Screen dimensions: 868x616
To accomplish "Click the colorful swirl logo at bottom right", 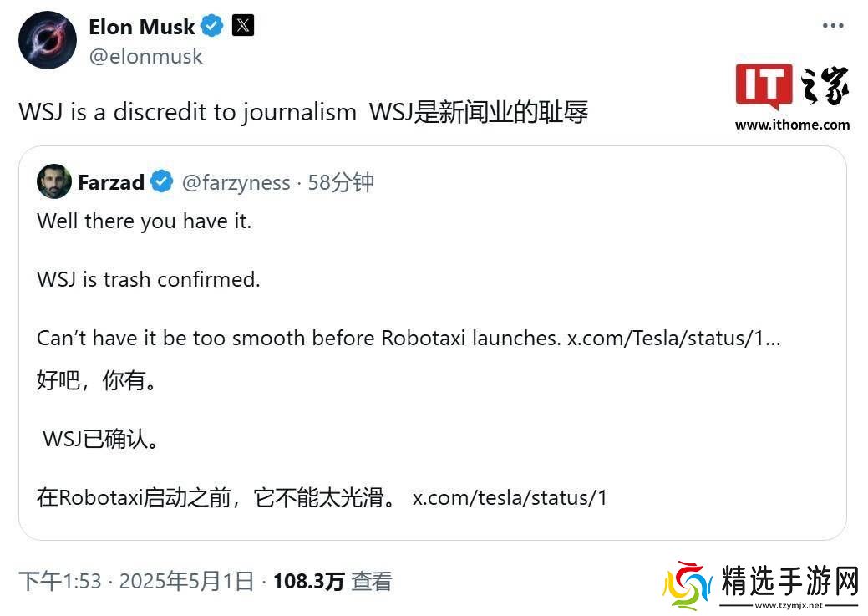I will pyautogui.click(x=687, y=585).
